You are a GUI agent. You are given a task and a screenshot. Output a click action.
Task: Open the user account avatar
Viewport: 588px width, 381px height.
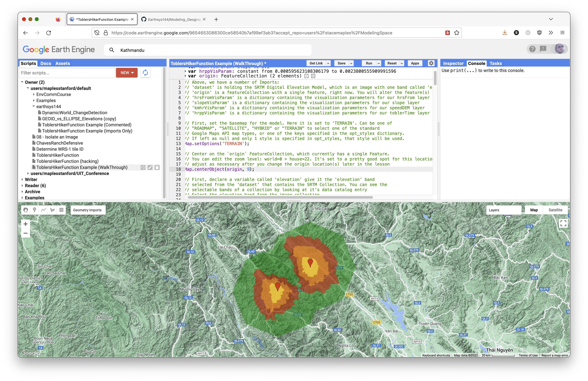(560, 49)
